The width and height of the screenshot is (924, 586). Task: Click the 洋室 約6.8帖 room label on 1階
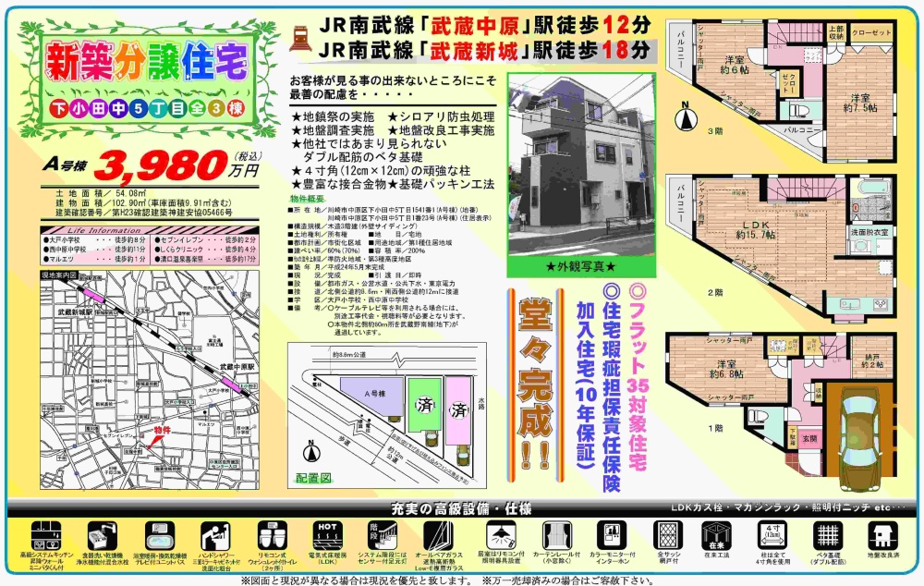click(x=726, y=369)
